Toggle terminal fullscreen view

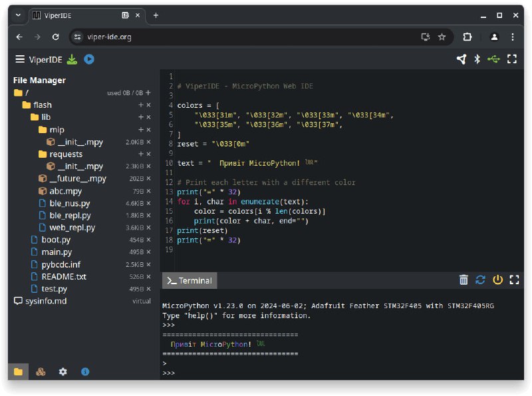[513, 280]
